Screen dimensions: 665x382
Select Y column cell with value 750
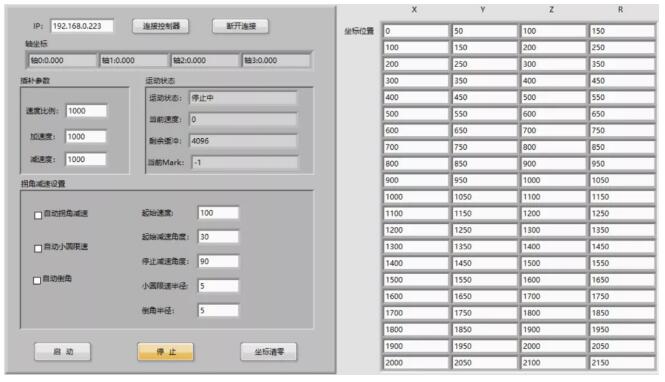coord(484,147)
